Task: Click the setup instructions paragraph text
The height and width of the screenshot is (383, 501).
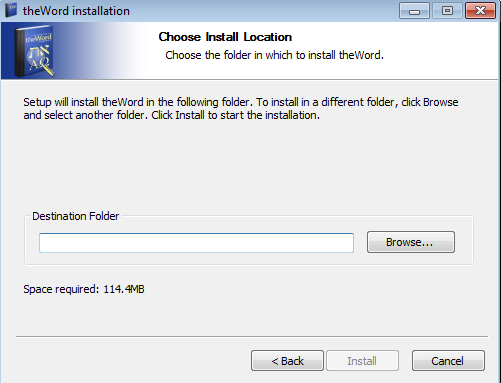Action: coord(241,108)
